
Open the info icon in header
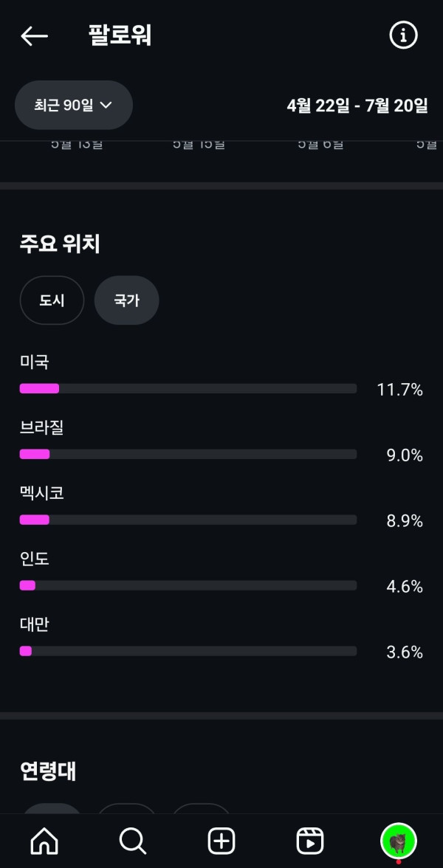tap(403, 35)
